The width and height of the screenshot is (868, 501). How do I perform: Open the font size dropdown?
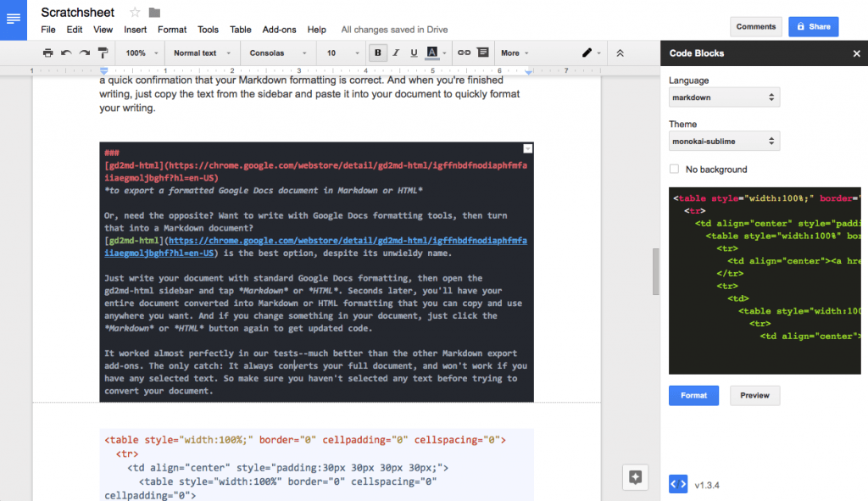pyautogui.click(x=340, y=52)
